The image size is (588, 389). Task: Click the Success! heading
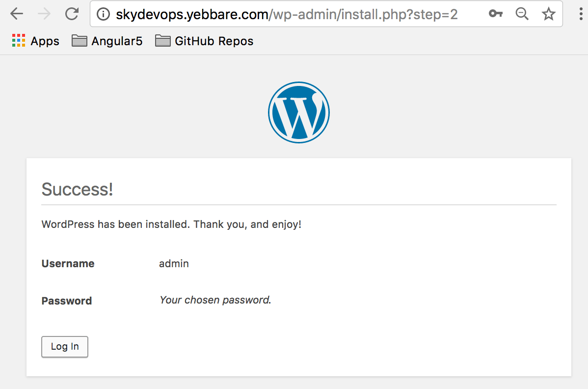78,189
